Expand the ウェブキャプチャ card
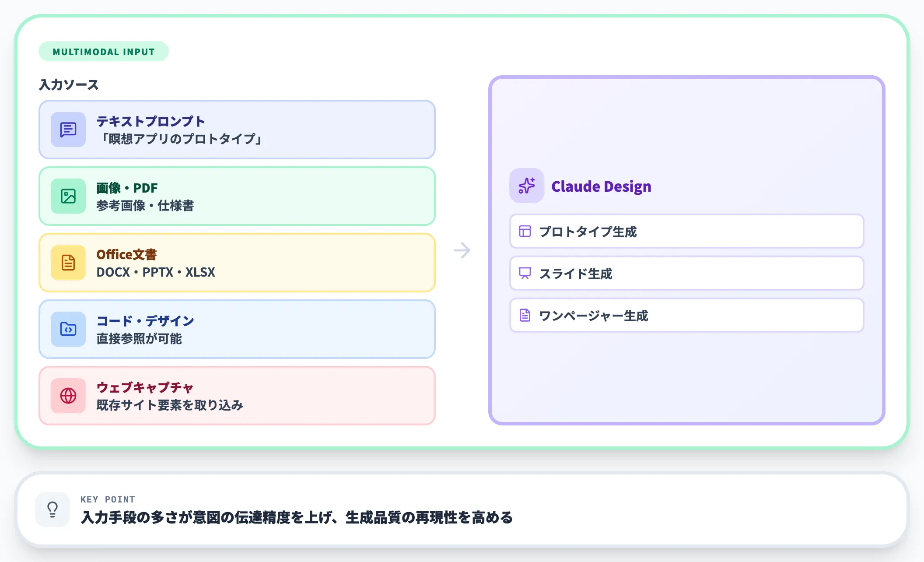The height and width of the screenshot is (562, 924). point(237,395)
